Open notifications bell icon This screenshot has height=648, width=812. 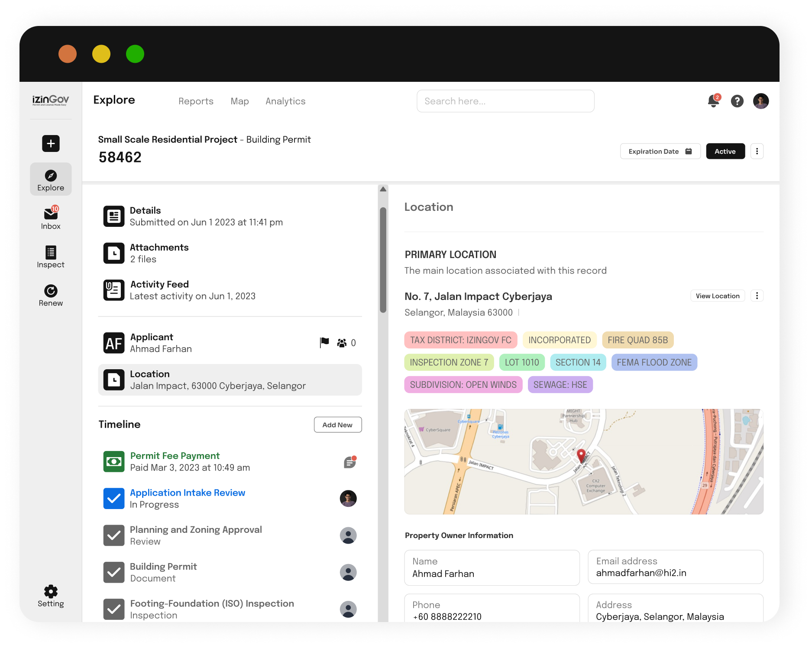point(713,101)
